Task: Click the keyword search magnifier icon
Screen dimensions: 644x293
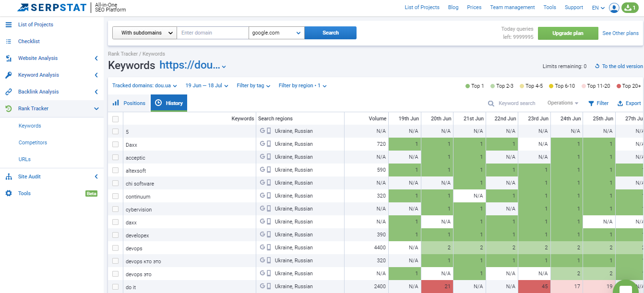Action: (x=491, y=103)
